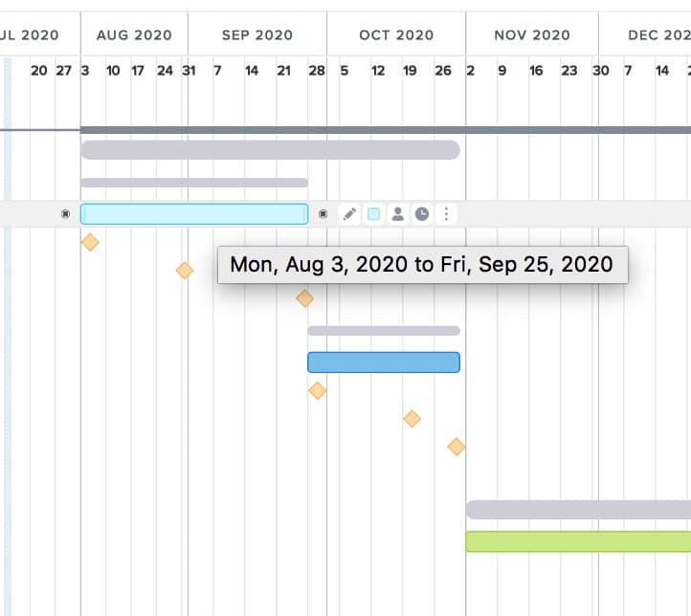Select the blue task bar in October
Image resolution: width=691 pixels, height=616 pixels.
(x=383, y=363)
